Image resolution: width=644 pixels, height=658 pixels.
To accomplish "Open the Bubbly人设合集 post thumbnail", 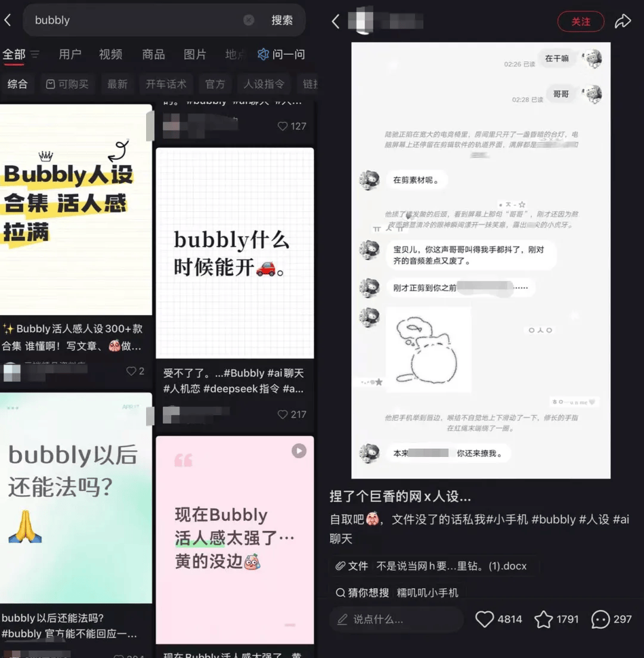I will [x=76, y=210].
